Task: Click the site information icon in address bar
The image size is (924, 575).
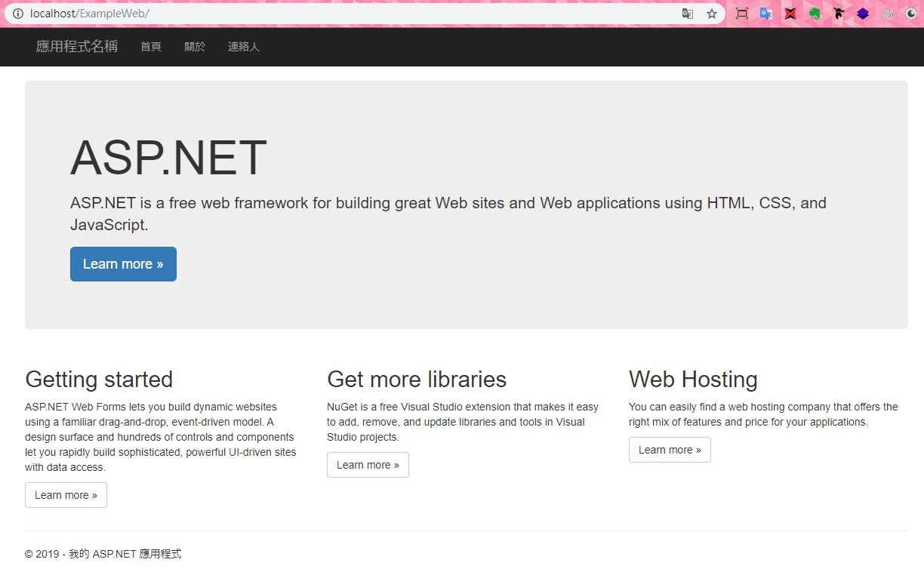Action: [x=18, y=14]
